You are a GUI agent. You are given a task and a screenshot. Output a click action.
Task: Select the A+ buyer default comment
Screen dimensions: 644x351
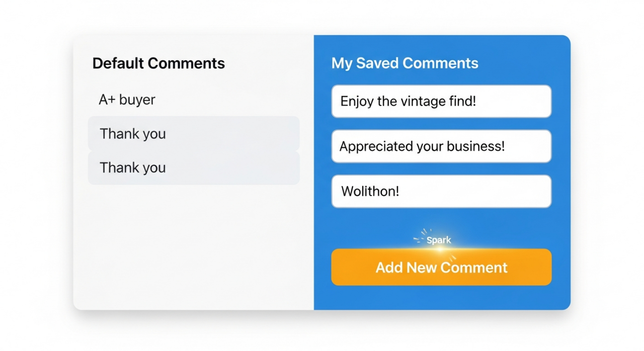click(x=127, y=100)
